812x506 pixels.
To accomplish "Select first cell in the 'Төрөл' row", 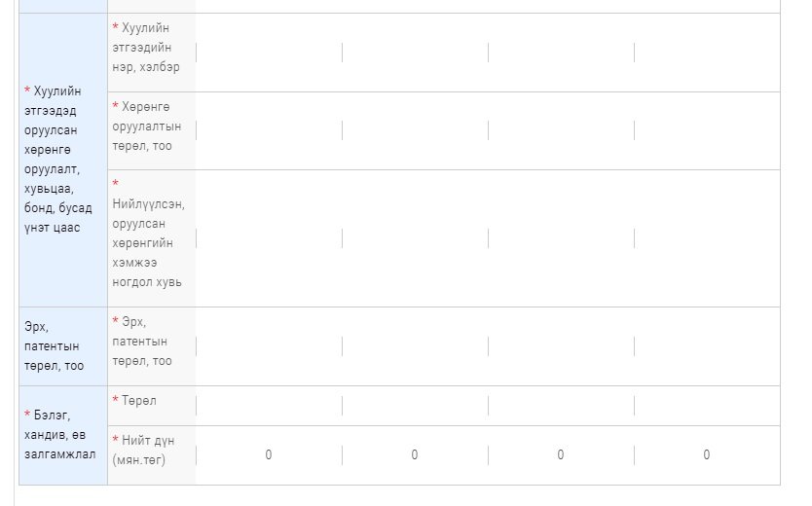I will pyautogui.click(x=269, y=406).
